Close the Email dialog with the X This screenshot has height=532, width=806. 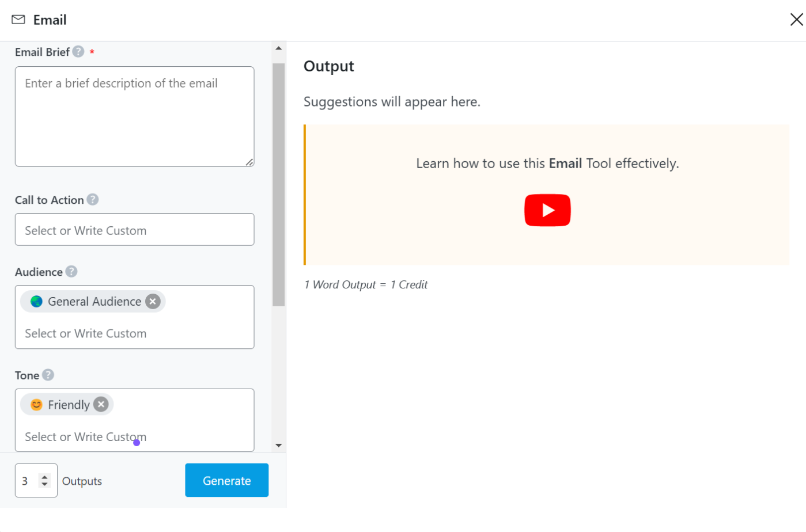coord(796,20)
